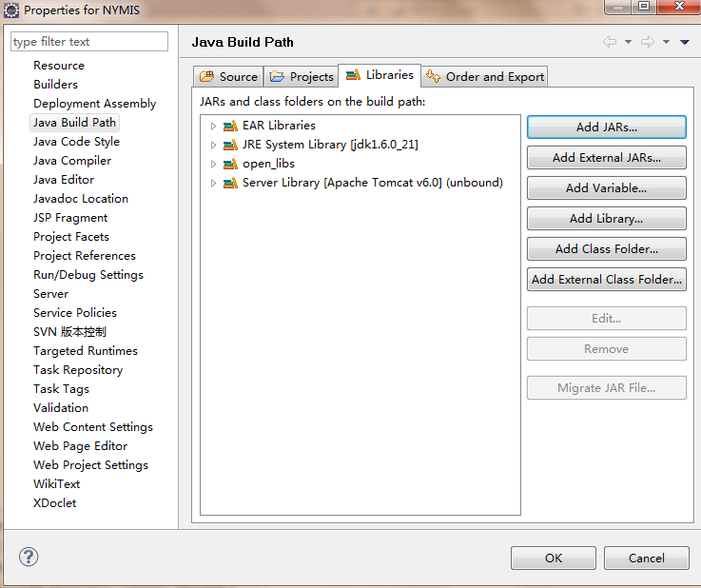Select the SVN 版本控制 entry
The width and height of the screenshot is (701, 588).
tap(69, 332)
